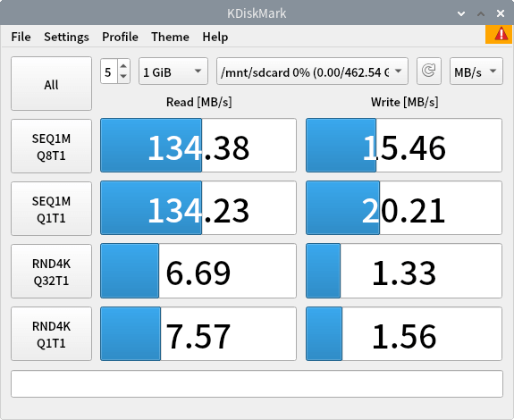Screen dimensions: 514x420
Task: Open the Settings menu
Action: click(66, 37)
